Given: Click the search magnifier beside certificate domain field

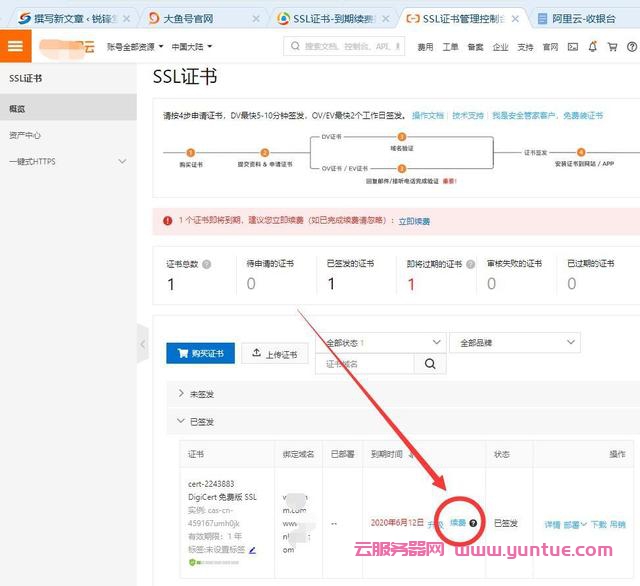Looking at the screenshot, I should point(430,364).
